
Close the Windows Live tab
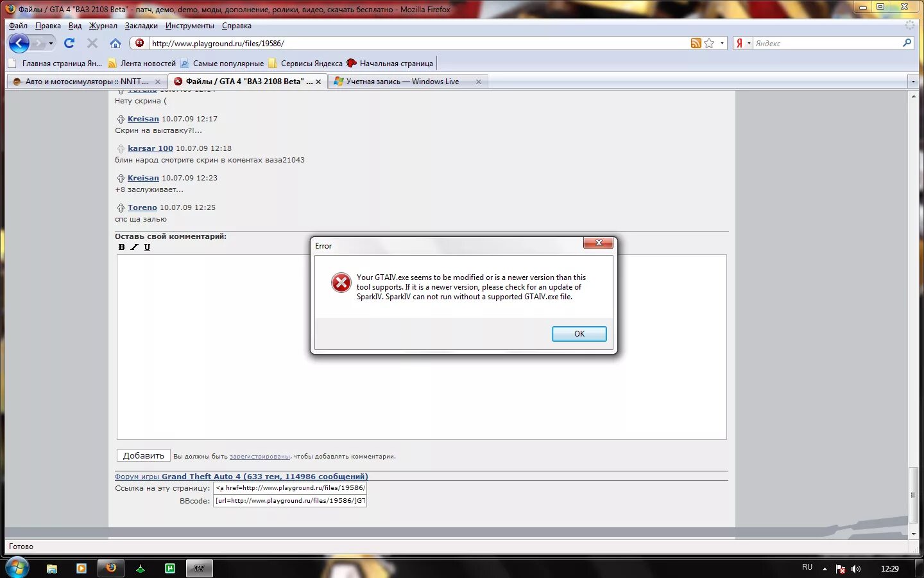(x=479, y=82)
